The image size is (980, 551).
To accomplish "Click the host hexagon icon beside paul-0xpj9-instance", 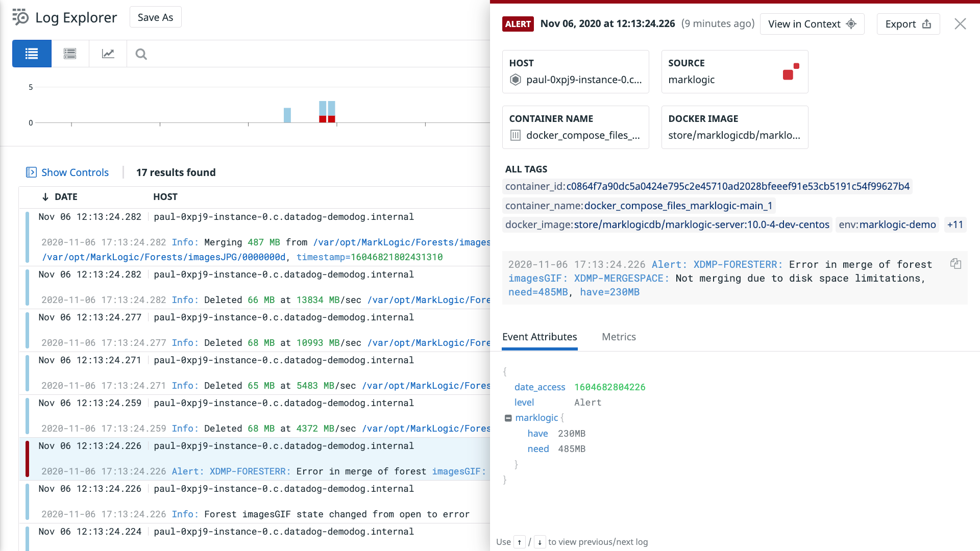I will click(x=516, y=80).
